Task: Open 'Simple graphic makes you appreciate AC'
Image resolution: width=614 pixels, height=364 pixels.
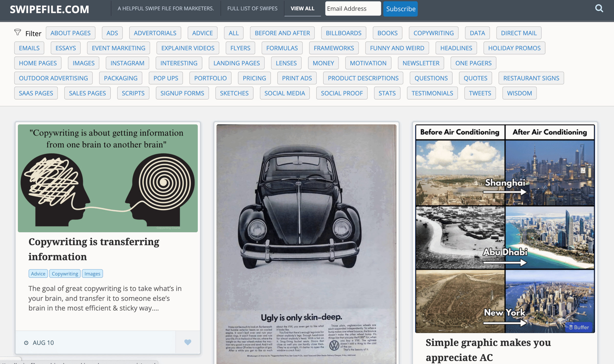Action: tap(488, 350)
